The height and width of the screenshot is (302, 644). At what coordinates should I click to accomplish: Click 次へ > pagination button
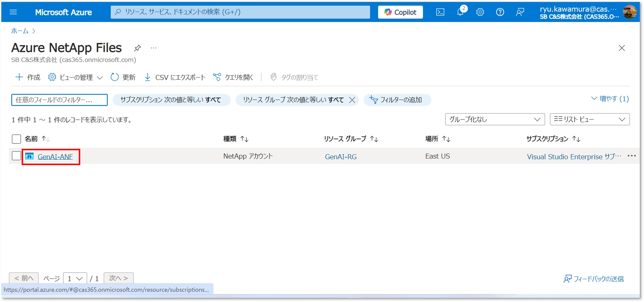point(119,278)
